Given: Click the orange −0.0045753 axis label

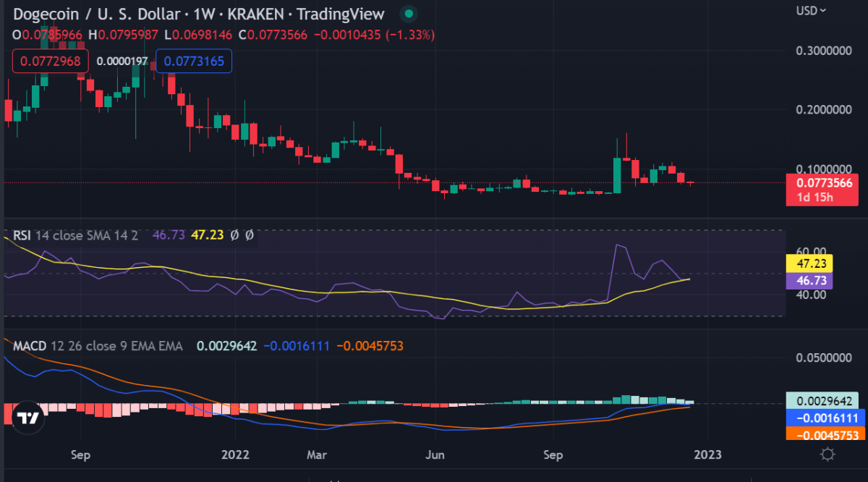Looking at the screenshot, I should 825,435.
